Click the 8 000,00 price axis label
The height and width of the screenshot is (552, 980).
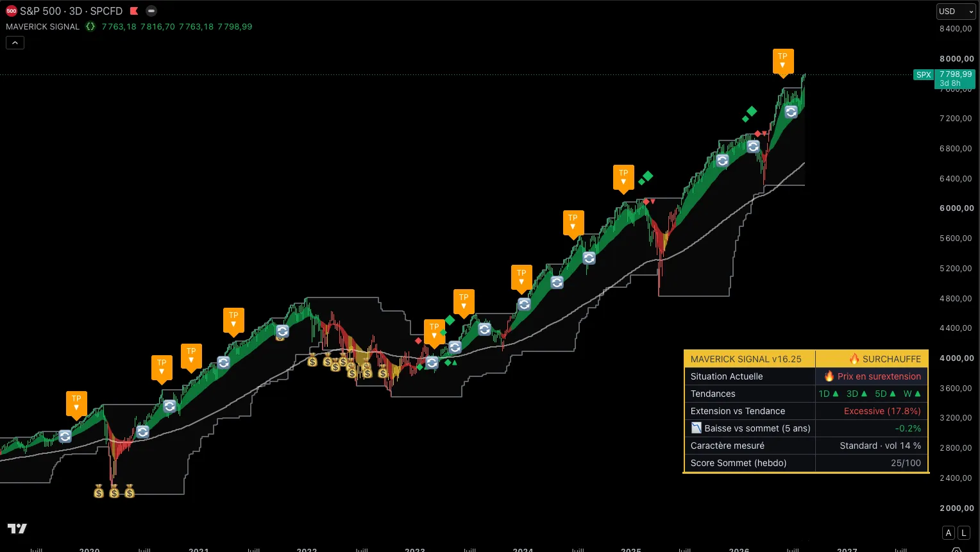click(956, 58)
